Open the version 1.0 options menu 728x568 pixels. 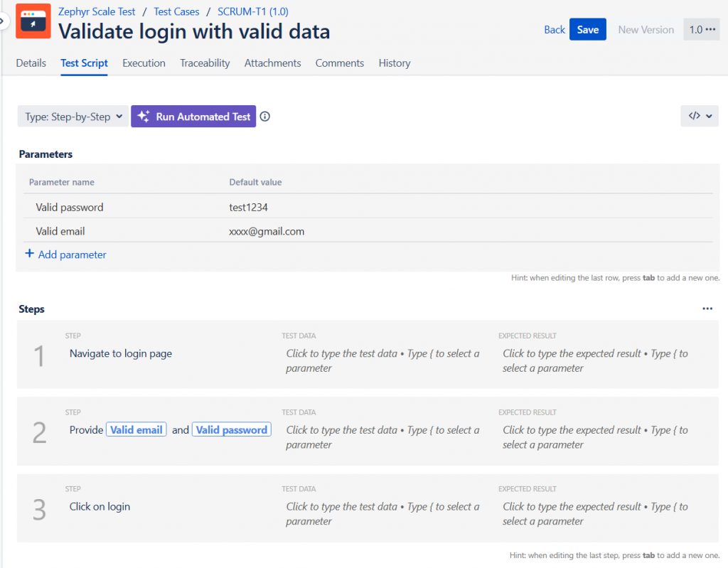[702, 30]
